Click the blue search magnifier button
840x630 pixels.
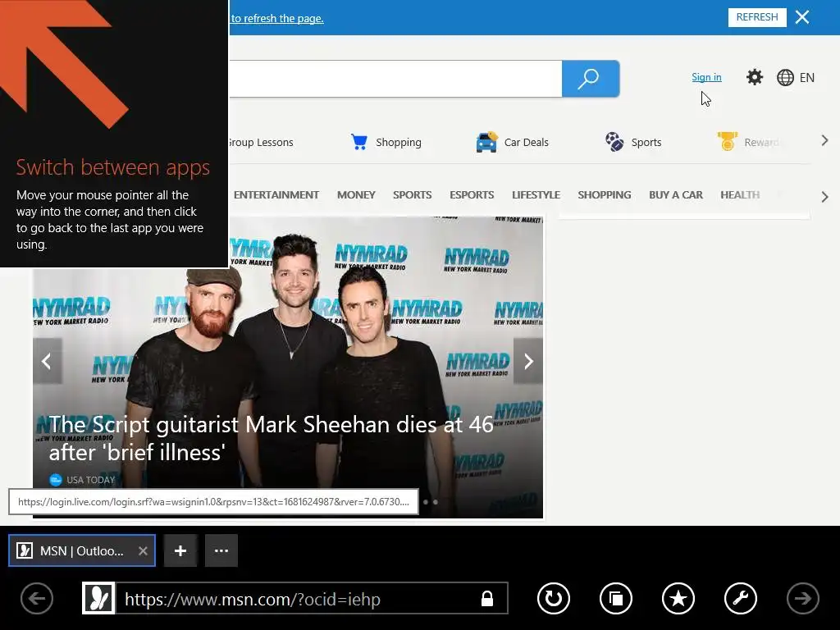pyautogui.click(x=591, y=79)
